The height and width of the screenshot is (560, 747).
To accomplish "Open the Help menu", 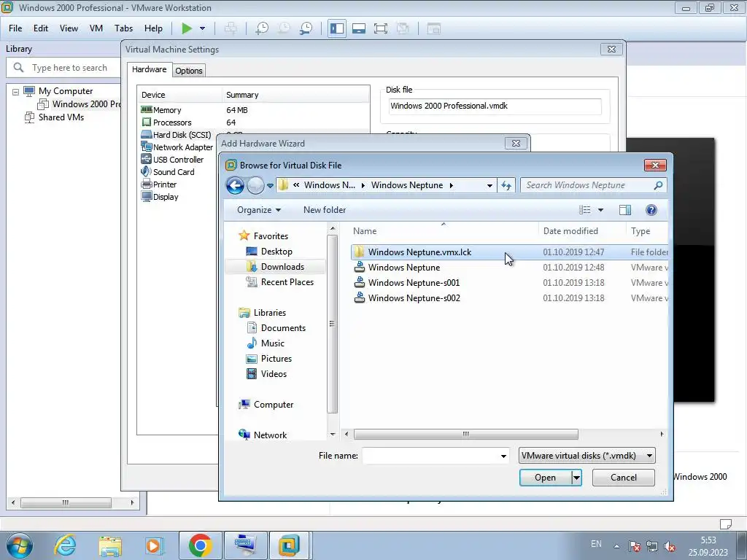I will pyautogui.click(x=153, y=28).
